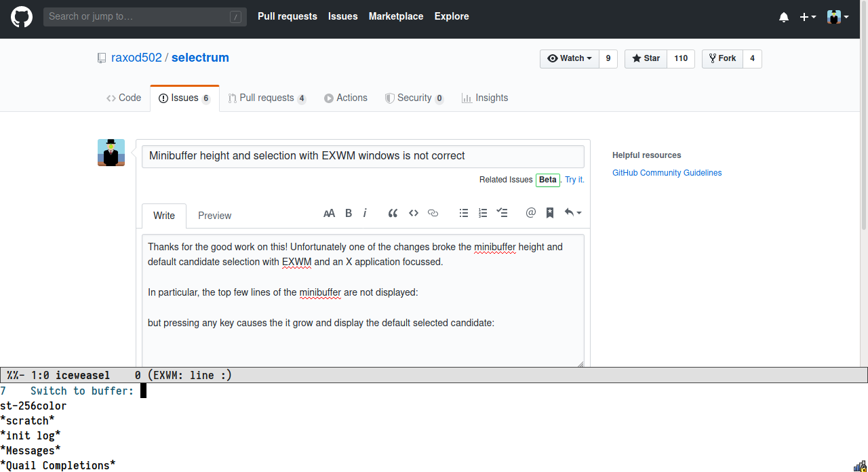This screenshot has height=472, width=868.
Task: Switch to the Actions tab
Action: pyautogui.click(x=346, y=98)
